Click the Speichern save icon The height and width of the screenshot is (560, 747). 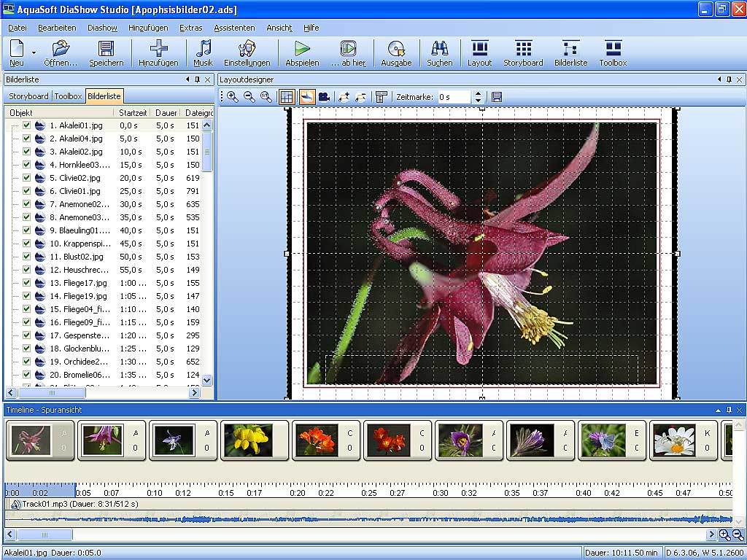(107, 53)
